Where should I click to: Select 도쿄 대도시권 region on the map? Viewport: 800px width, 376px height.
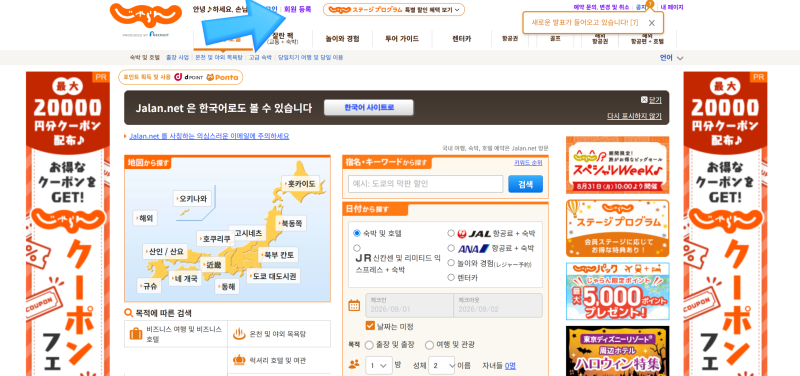pos(273,276)
